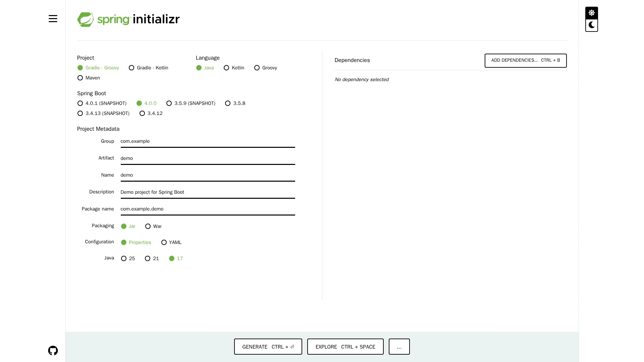Select Java version 21

(148, 258)
